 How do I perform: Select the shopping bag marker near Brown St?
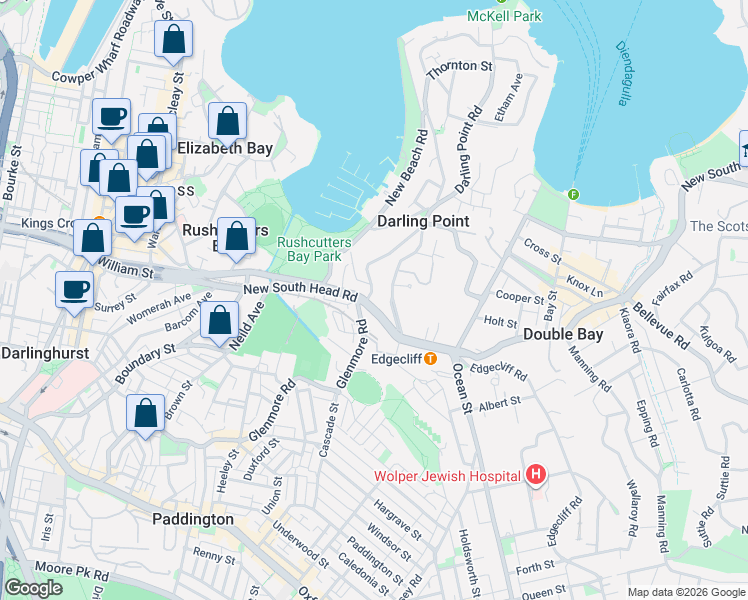point(145,414)
